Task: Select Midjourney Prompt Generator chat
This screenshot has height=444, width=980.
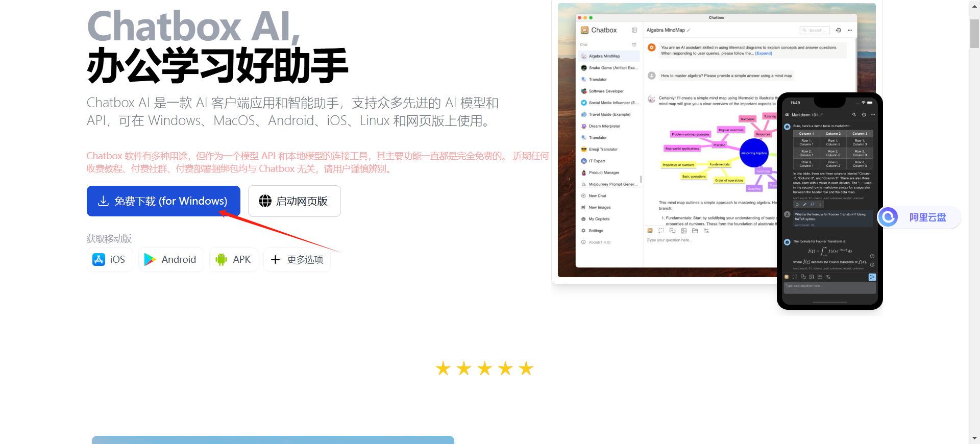Action: (x=609, y=184)
